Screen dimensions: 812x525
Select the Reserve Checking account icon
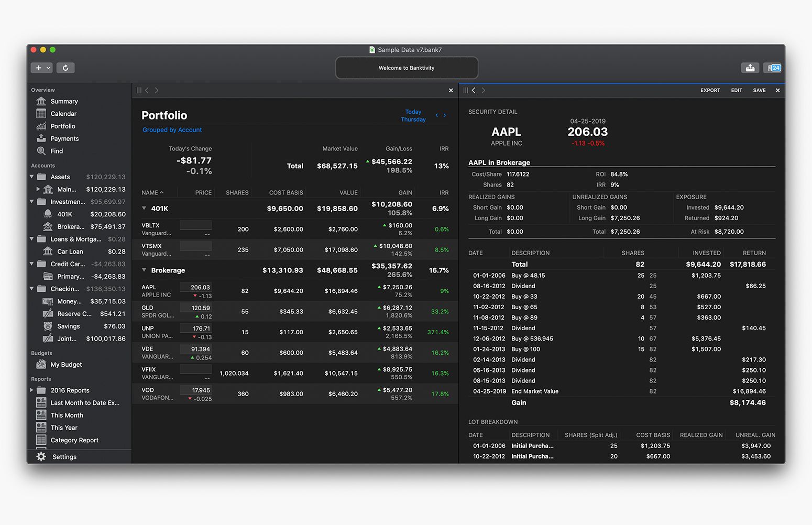tap(48, 314)
